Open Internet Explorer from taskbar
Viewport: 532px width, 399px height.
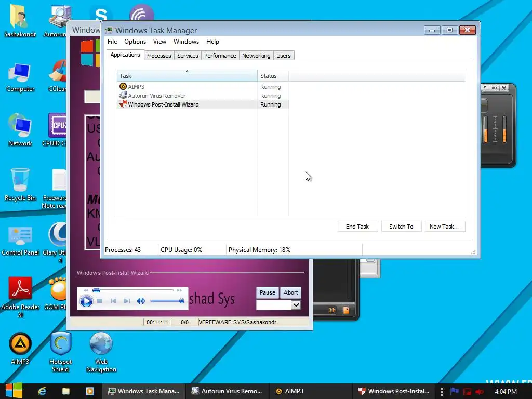coord(42,391)
